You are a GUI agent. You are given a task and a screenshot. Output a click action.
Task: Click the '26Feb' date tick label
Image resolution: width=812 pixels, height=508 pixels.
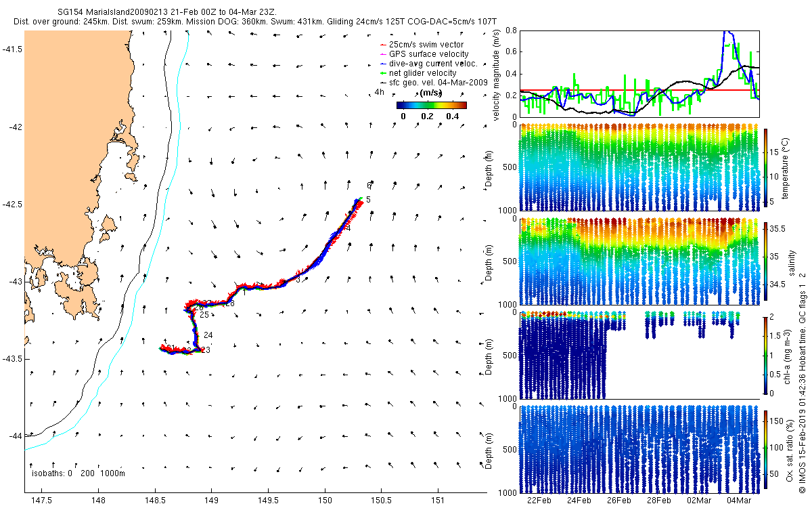click(618, 501)
